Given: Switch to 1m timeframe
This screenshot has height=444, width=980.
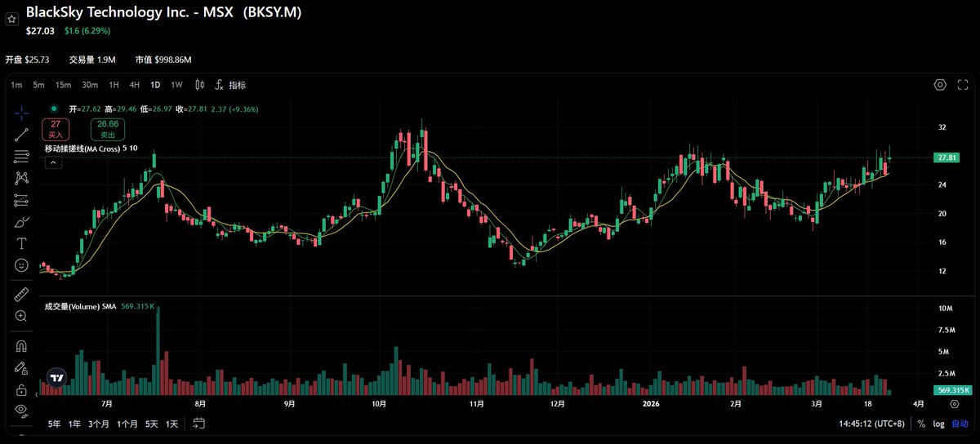Looking at the screenshot, I should tap(17, 85).
